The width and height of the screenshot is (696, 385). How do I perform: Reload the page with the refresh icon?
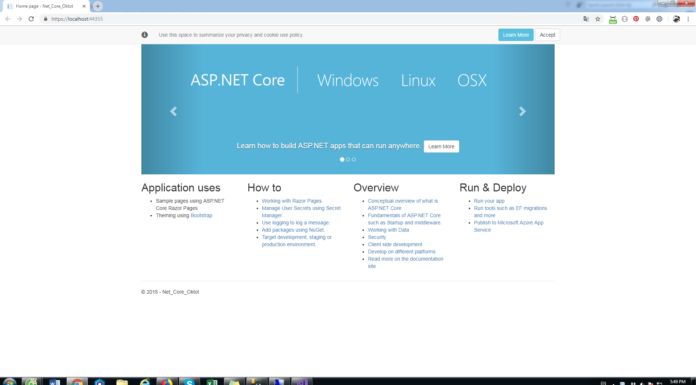[x=31, y=19]
